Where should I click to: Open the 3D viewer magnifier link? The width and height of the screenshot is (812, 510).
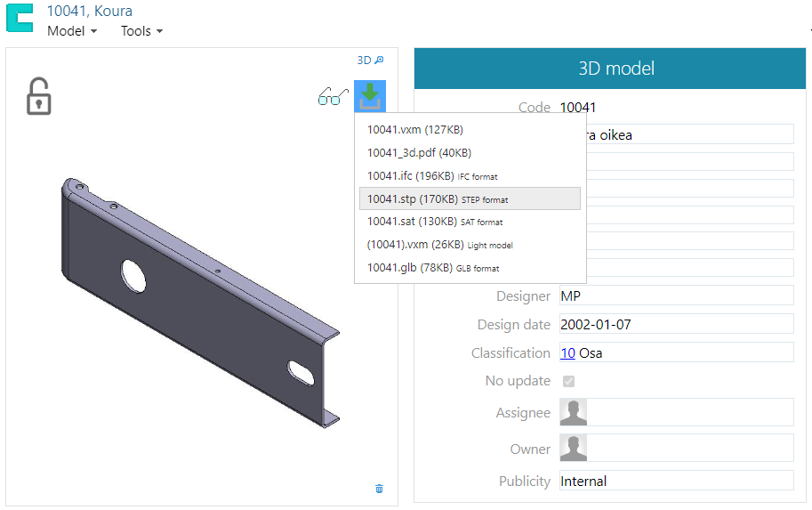click(x=370, y=61)
